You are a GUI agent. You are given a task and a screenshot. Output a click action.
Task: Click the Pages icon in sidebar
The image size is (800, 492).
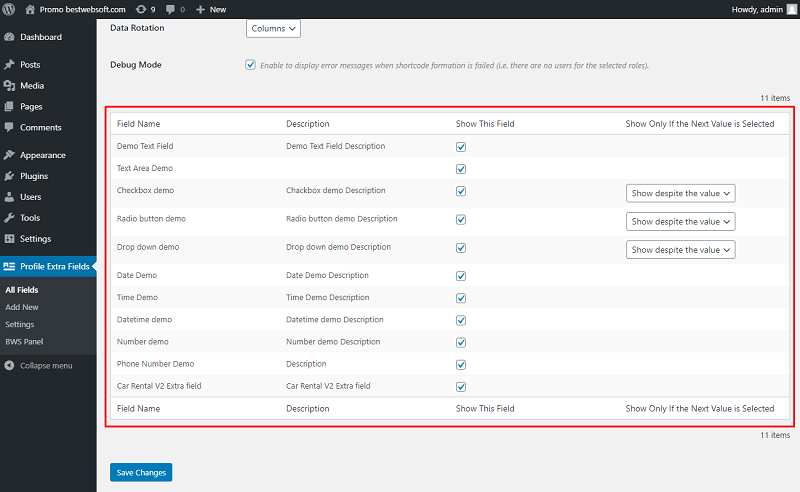(9, 106)
